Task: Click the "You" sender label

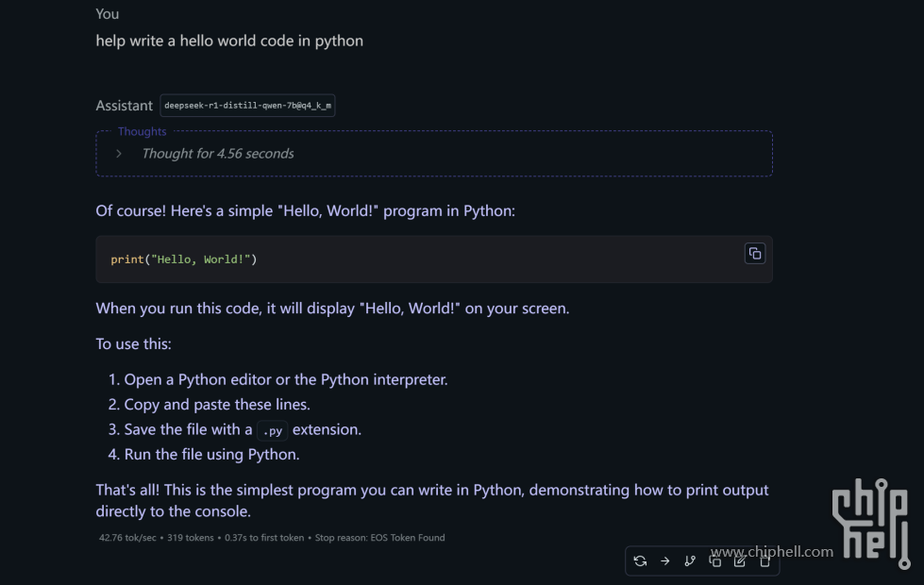Action: click(108, 14)
